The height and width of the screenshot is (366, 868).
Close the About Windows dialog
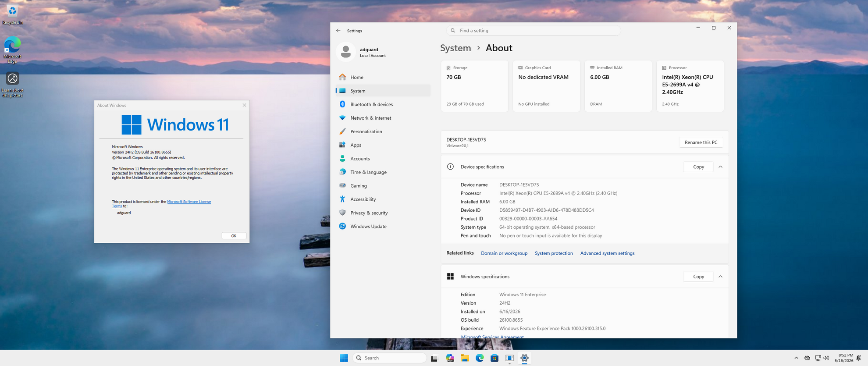tap(244, 105)
